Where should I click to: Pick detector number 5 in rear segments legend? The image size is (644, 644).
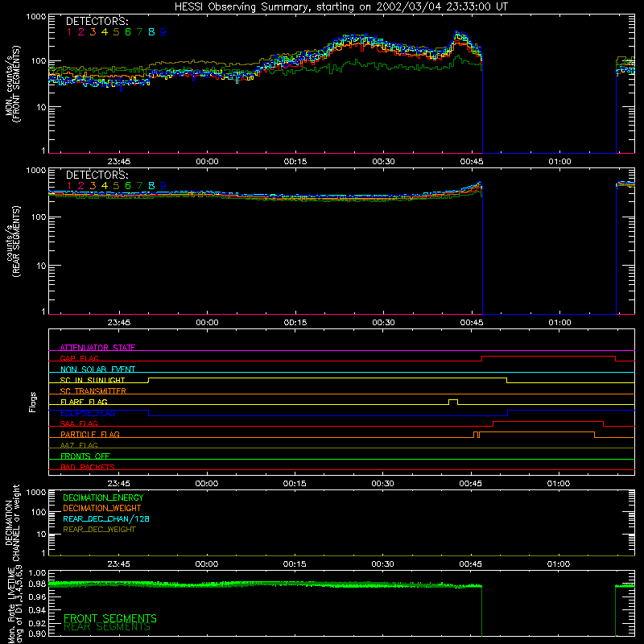coord(116,186)
